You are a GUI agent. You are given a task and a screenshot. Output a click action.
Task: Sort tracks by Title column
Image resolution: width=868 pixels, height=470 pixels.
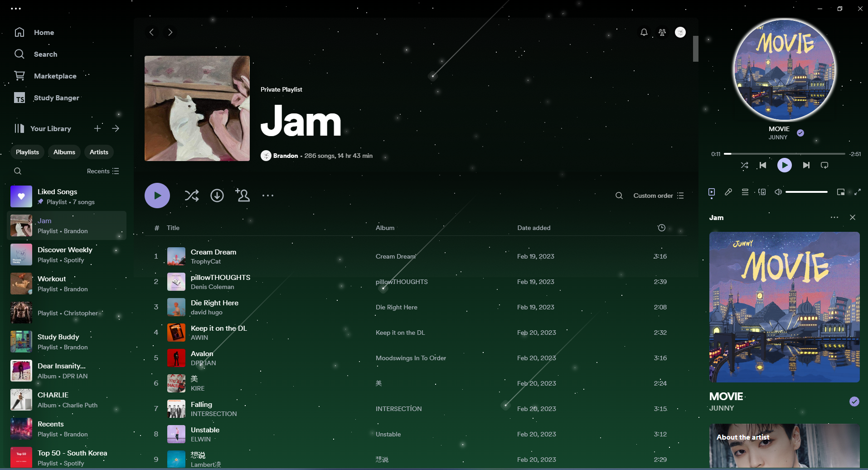(173, 228)
